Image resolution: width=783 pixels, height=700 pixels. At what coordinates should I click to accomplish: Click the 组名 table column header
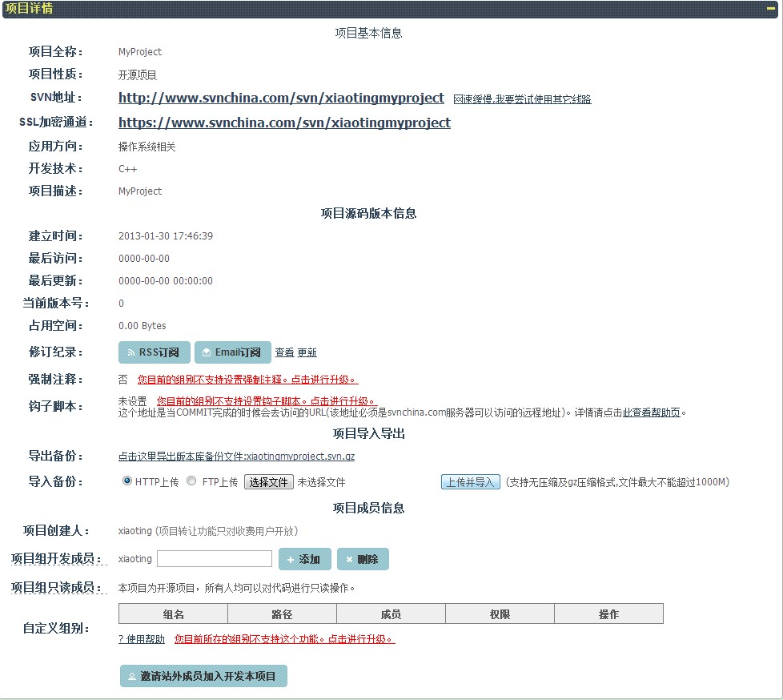coord(173,614)
